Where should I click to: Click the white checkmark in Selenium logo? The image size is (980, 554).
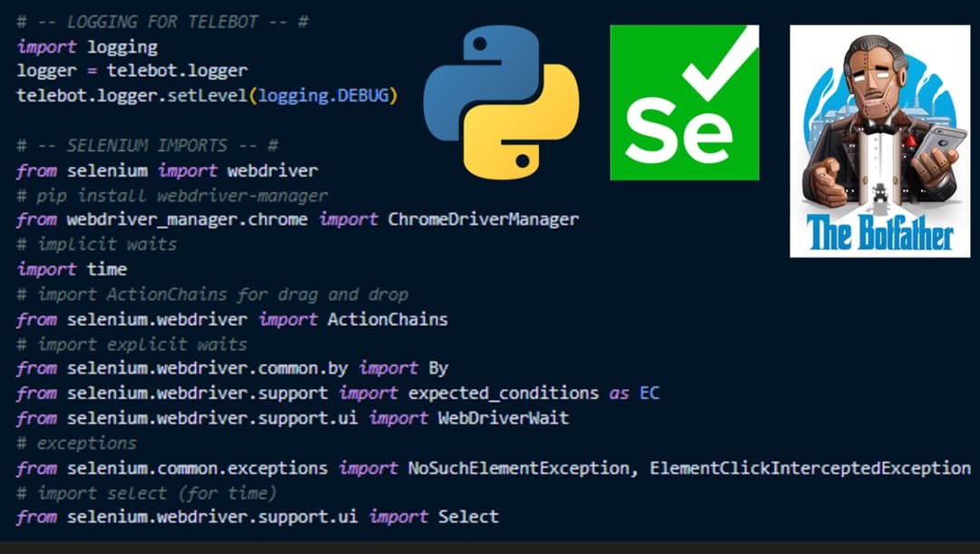[720, 69]
